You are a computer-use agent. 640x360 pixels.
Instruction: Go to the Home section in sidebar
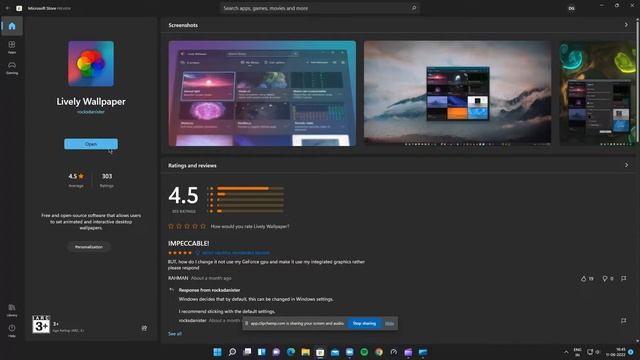pos(12,26)
